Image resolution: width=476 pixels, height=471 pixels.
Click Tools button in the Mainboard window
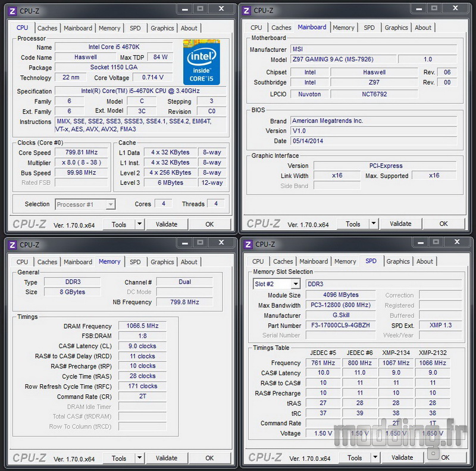pyautogui.click(x=353, y=224)
